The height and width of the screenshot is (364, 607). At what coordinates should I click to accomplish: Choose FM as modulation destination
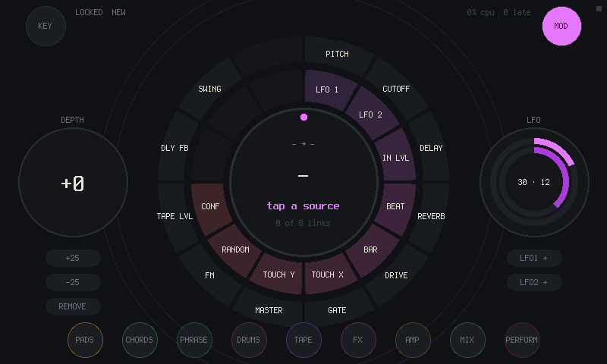tap(210, 275)
